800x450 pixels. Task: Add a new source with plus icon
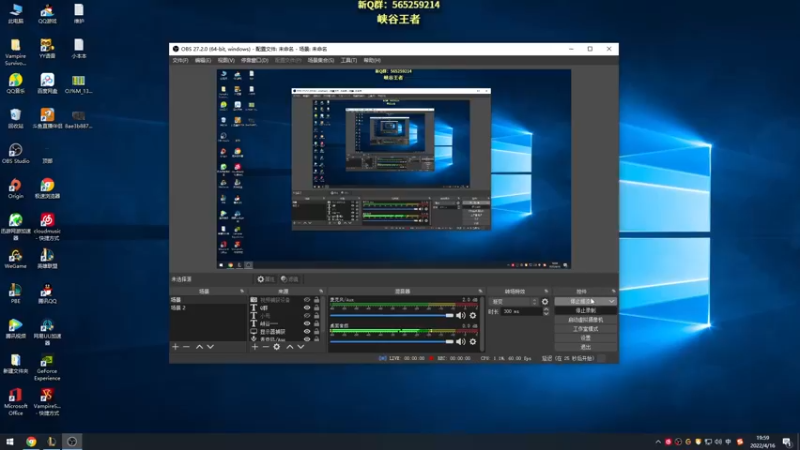255,347
